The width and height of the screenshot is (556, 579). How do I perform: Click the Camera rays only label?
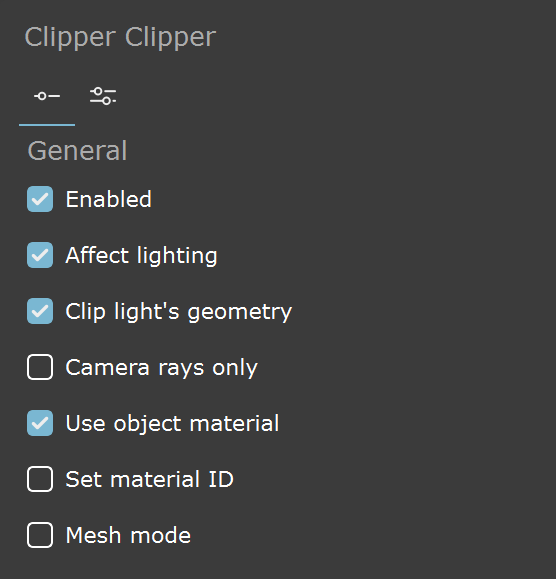162,368
